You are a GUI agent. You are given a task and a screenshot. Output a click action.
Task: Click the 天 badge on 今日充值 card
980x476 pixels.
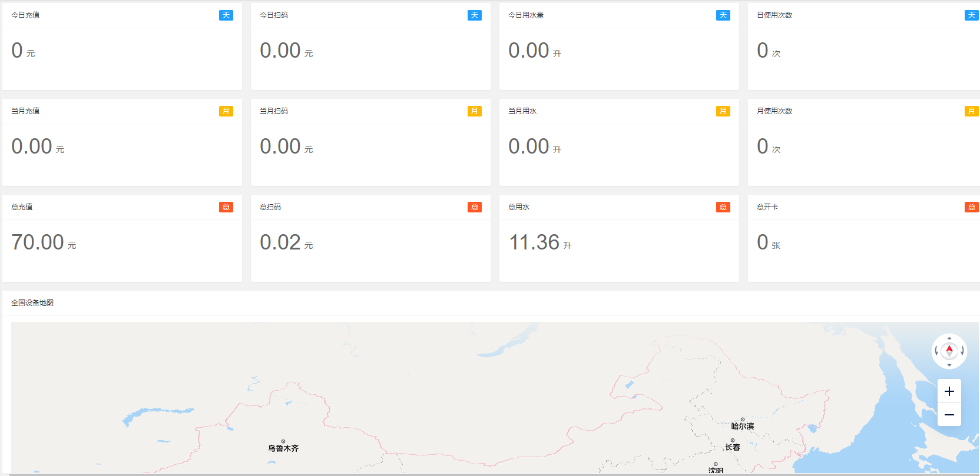pos(226,15)
